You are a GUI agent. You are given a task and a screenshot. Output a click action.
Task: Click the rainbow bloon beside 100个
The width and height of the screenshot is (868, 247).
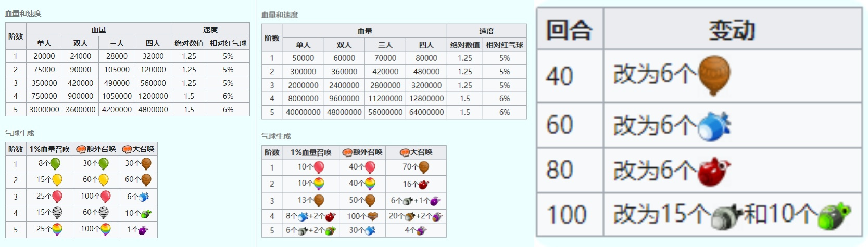point(105,229)
